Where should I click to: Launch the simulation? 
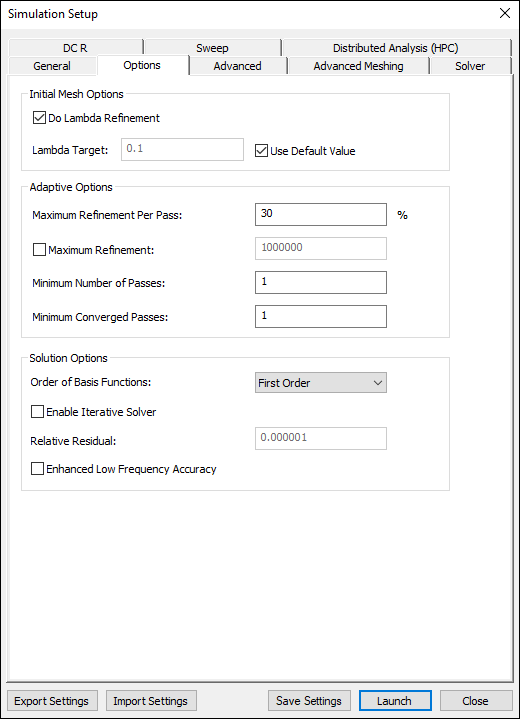395,701
